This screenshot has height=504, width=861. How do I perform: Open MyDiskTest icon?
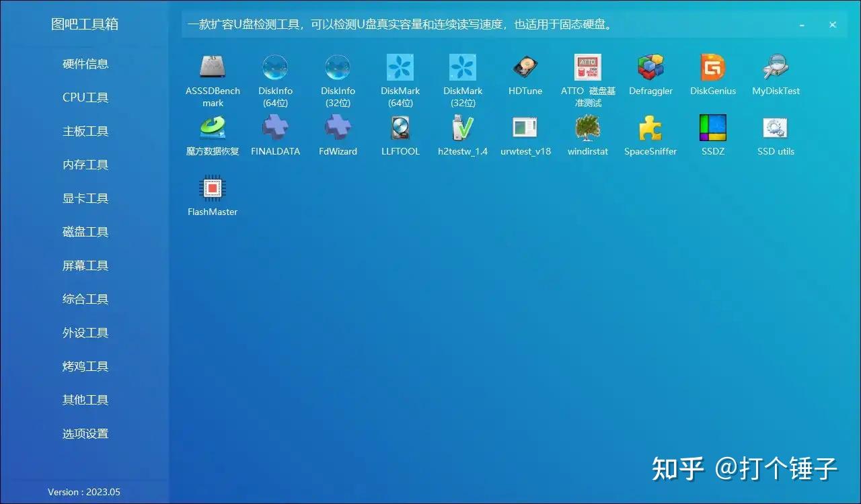coord(776,67)
